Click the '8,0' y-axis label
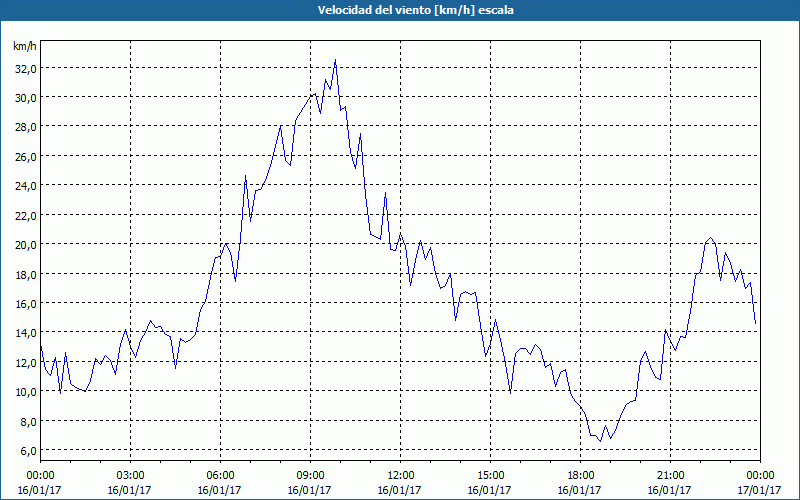 [x=28, y=421]
